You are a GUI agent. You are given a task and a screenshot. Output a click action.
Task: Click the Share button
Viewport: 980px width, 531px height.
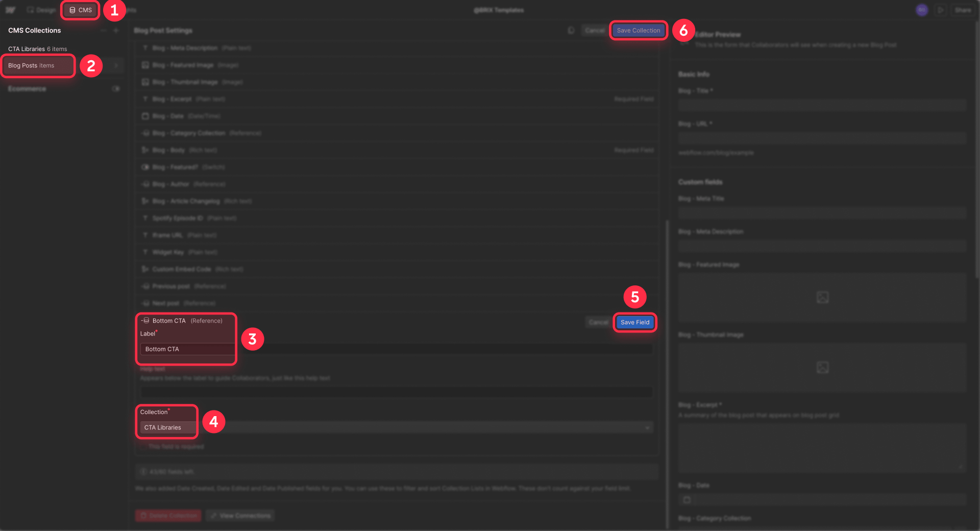pos(963,10)
